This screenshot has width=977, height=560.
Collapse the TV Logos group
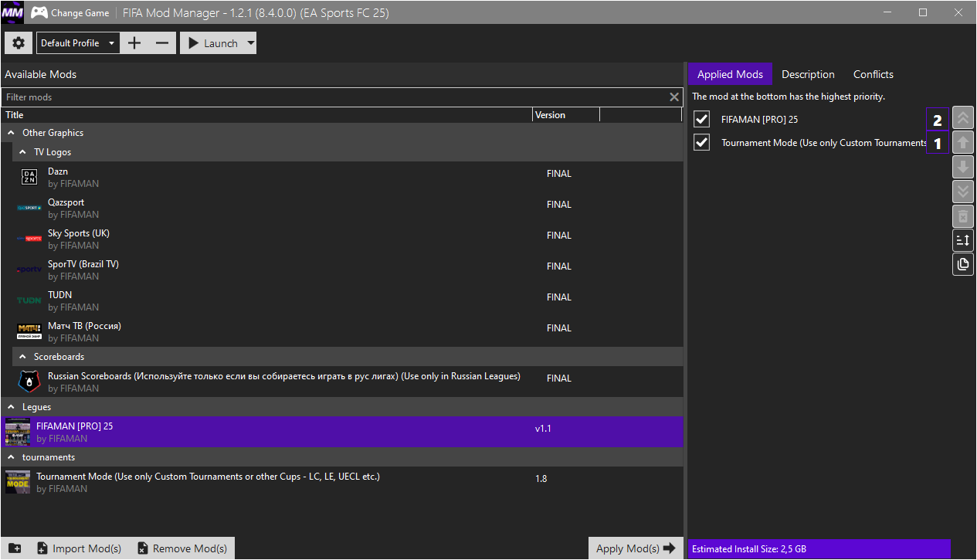point(22,152)
